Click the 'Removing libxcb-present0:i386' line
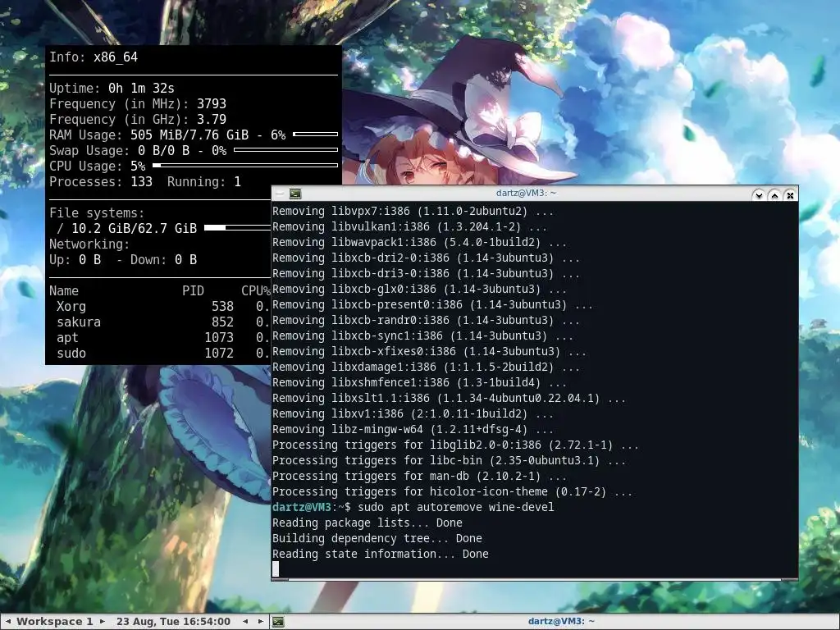Image resolution: width=840 pixels, height=630 pixels. pyautogui.click(x=433, y=304)
